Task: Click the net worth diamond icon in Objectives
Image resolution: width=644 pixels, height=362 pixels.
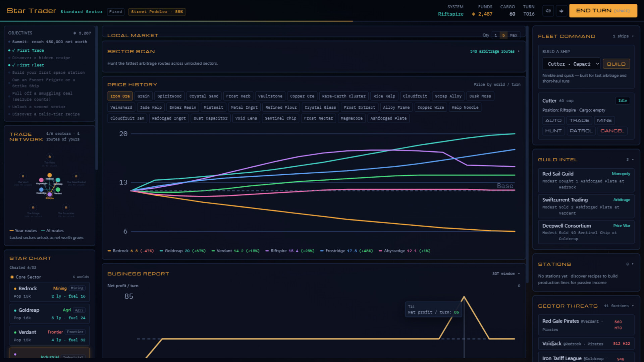Action: point(75,33)
